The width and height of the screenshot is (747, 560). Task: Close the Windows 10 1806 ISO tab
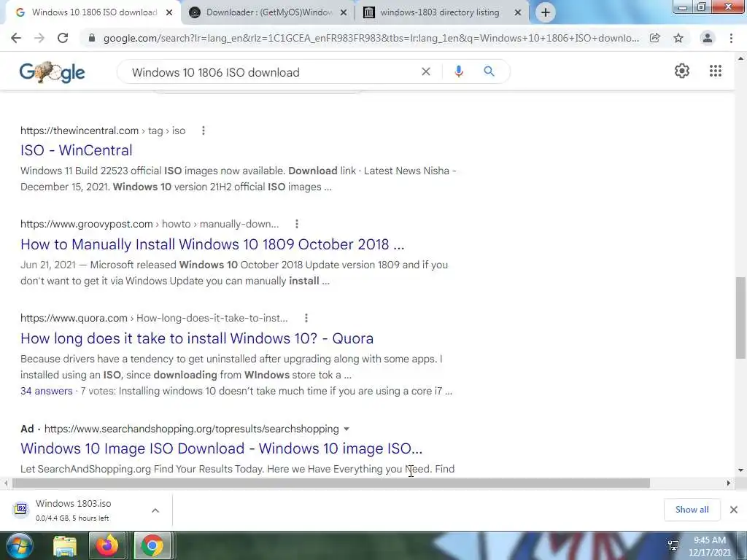[169, 12]
